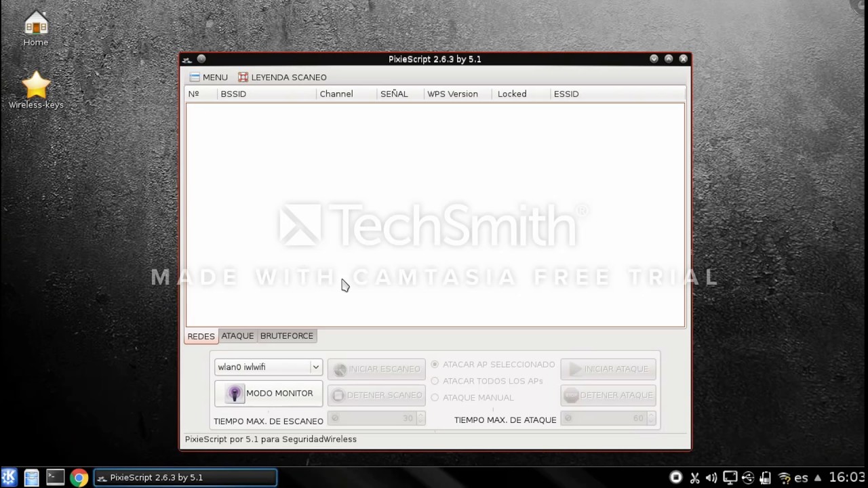Click the PixieScript 2.6.3 taskbar entry
The height and width of the screenshot is (488, 868).
(x=185, y=478)
